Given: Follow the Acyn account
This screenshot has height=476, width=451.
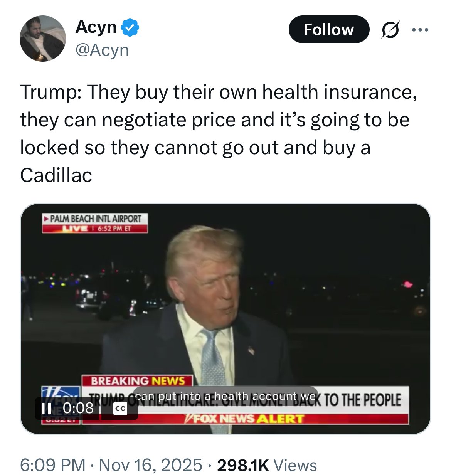Looking at the screenshot, I should click(329, 29).
